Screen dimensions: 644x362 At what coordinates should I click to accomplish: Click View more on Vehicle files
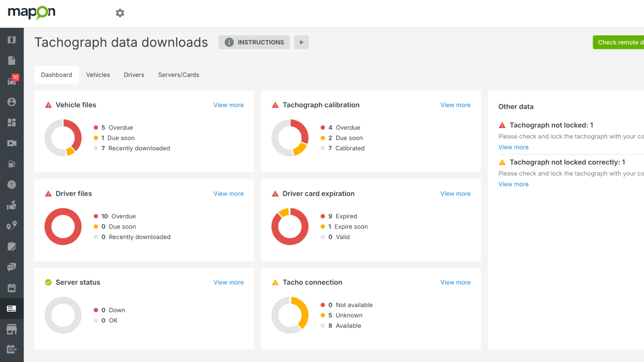(228, 105)
